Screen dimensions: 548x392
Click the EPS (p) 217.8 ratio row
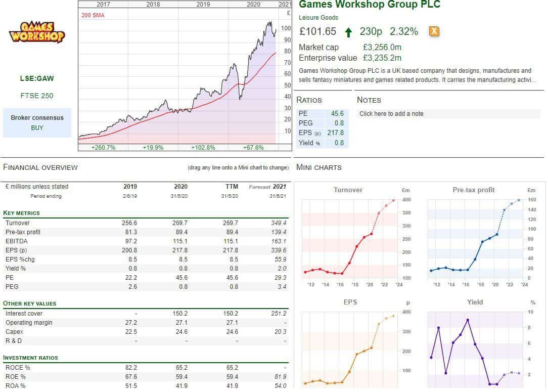pos(322,133)
